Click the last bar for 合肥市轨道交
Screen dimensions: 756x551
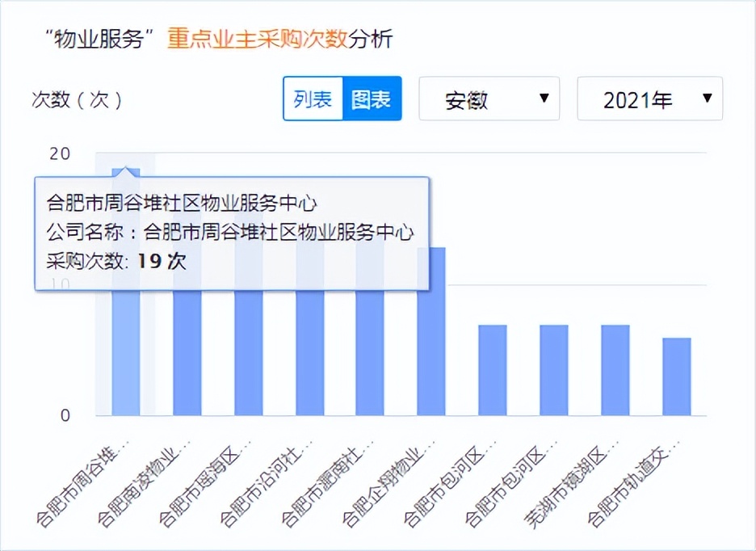click(677, 376)
